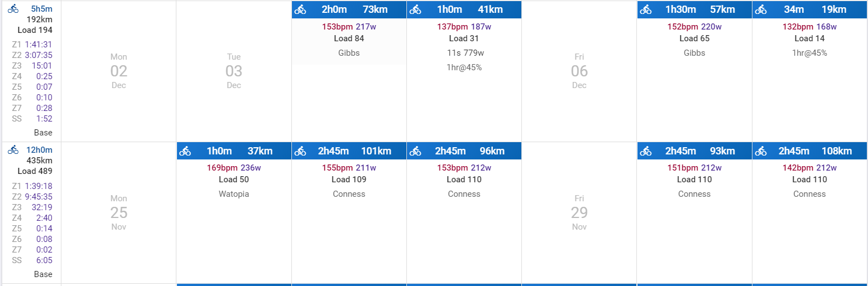
Task: Click bike icon on 1h30m 57km ride
Action: (646, 9)
